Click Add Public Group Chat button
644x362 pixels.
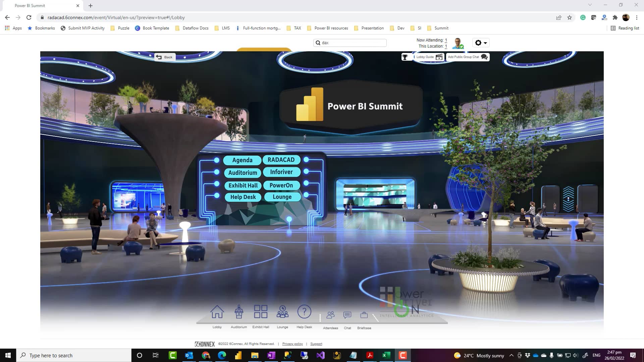(x=468, y=57)
